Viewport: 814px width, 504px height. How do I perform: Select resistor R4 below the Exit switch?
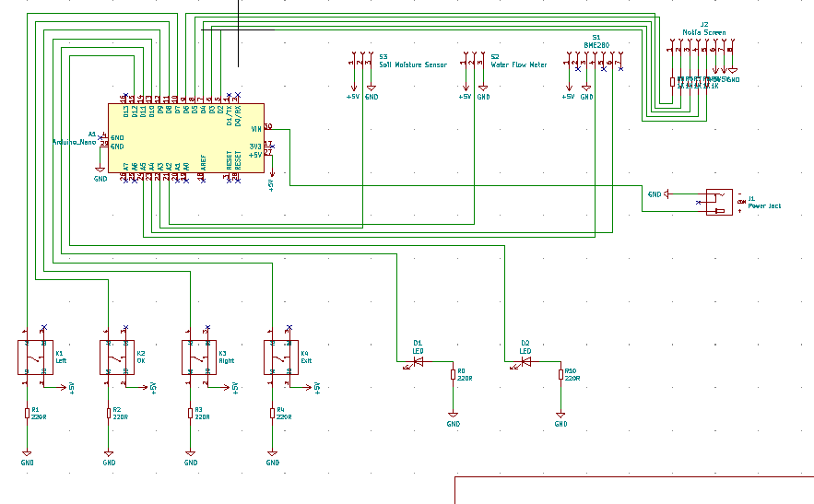point(272,413)
